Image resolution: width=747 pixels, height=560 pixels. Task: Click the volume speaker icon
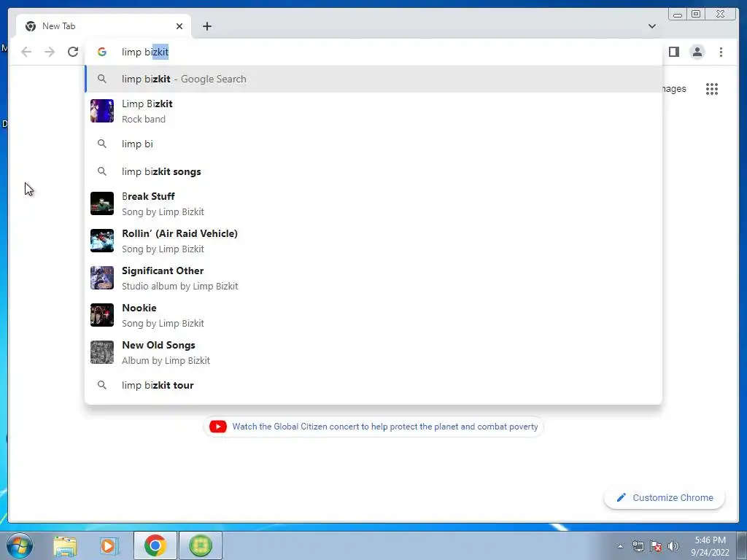[673, 546]
